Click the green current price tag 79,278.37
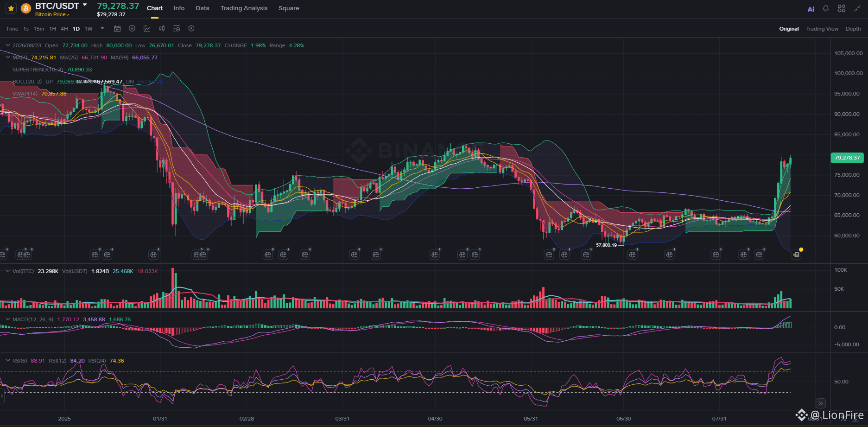 847,158
